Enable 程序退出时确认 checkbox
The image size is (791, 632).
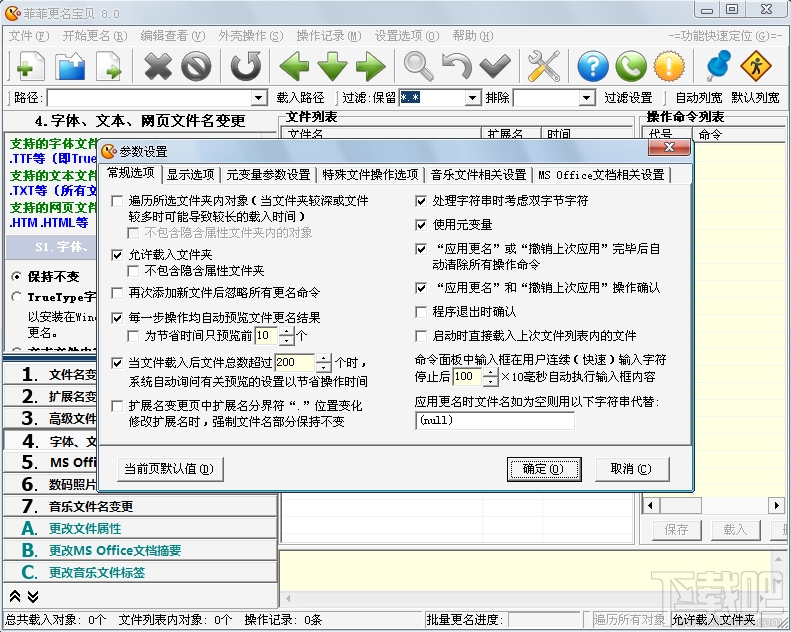421,312
